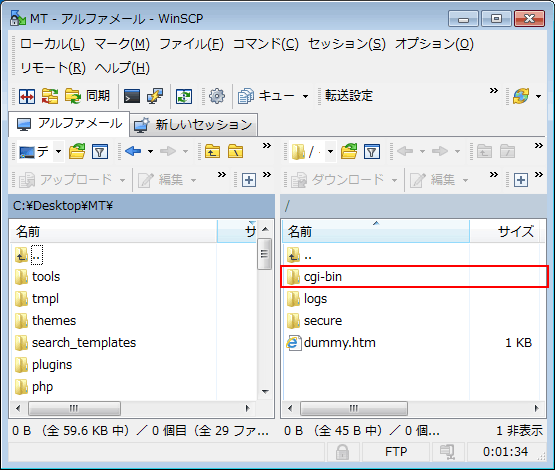Viewport: 555px width, 470px height.
Task: Click the local forward arrow icon
Action: 168,151
